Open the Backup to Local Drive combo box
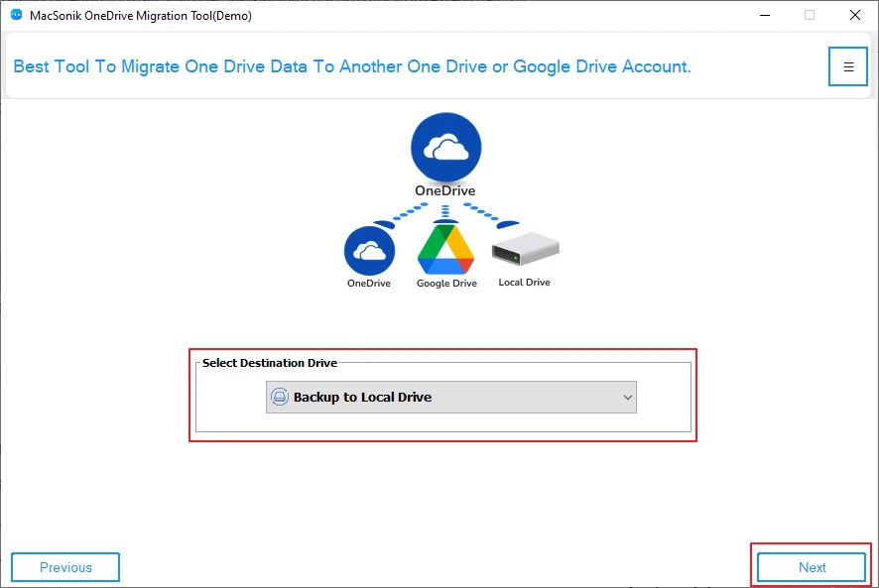 click(450, 398)
